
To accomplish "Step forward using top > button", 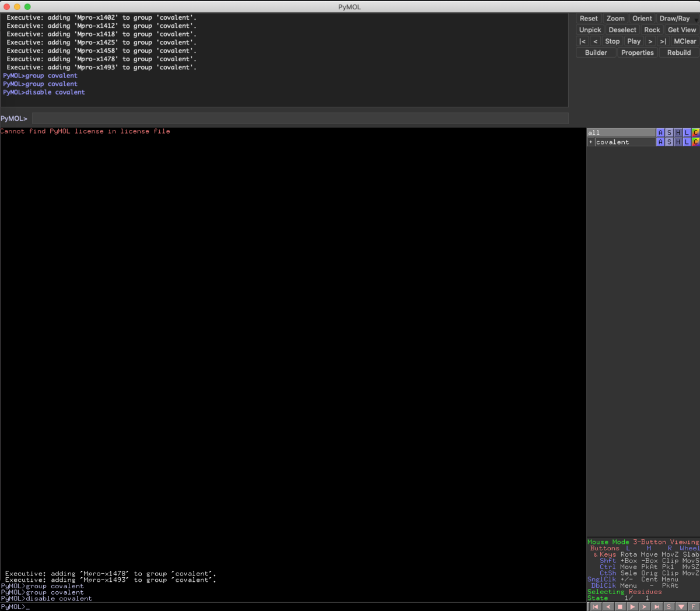I will click(650, 41).
